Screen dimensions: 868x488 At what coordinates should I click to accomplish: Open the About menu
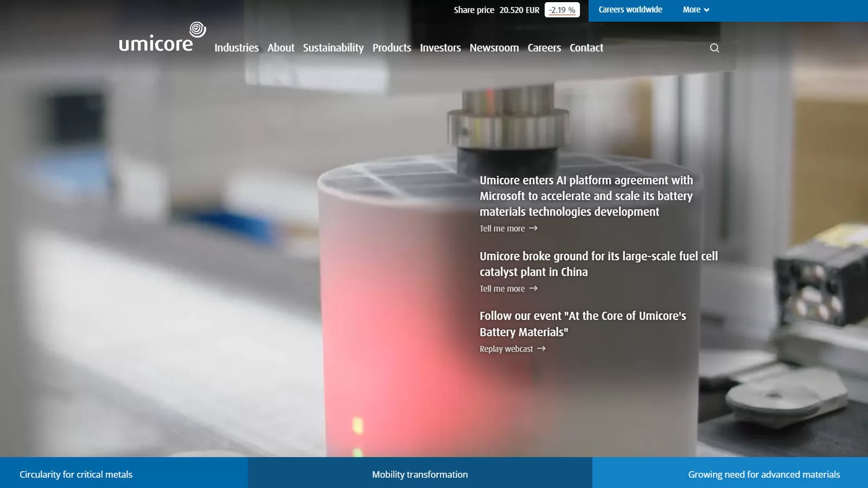click(281, 48)
